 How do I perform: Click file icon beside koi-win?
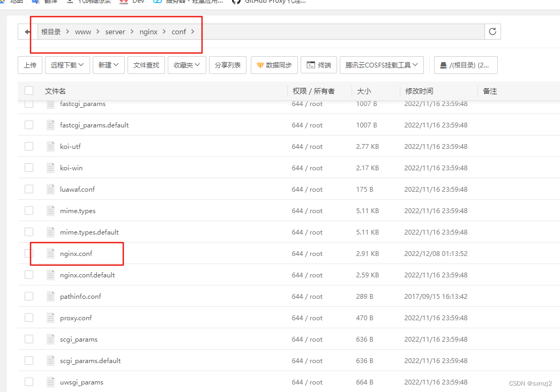(x=51, y=168)
